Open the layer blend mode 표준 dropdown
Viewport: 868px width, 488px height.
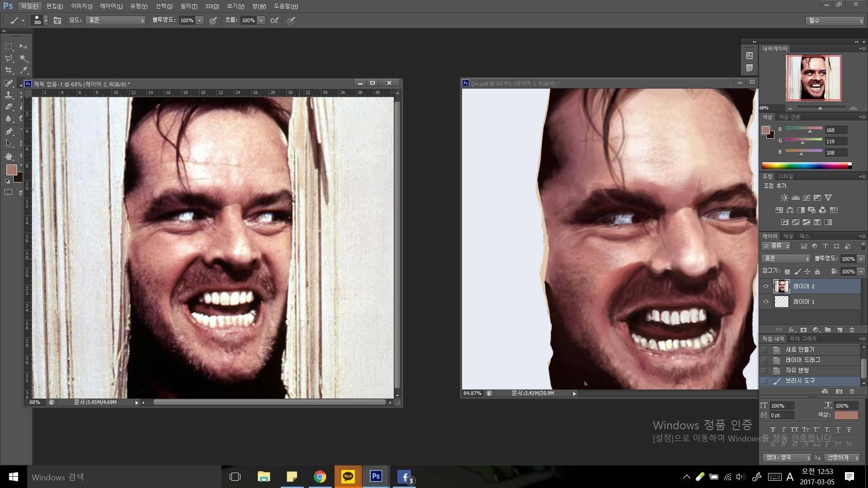click(786, 258)
